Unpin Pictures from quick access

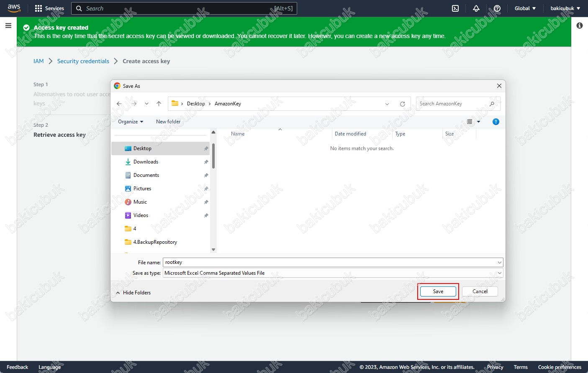[206, 189]
